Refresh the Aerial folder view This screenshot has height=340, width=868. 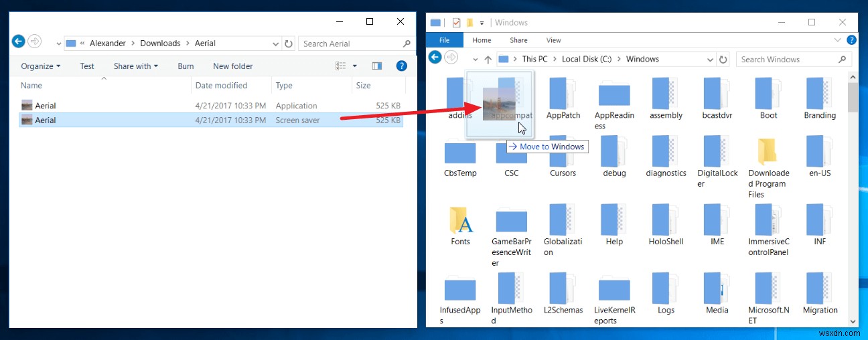point(289,44)
